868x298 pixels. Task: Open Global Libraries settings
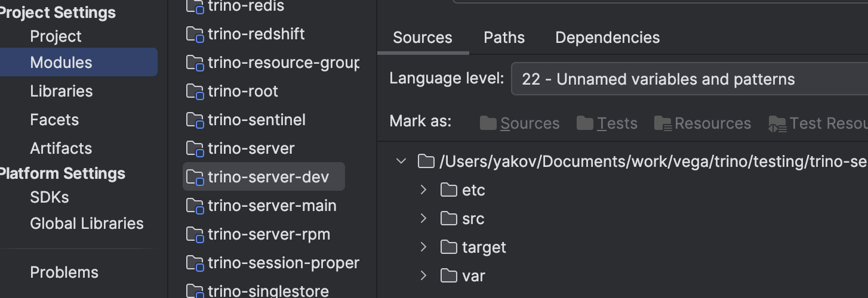coord(87,223)
